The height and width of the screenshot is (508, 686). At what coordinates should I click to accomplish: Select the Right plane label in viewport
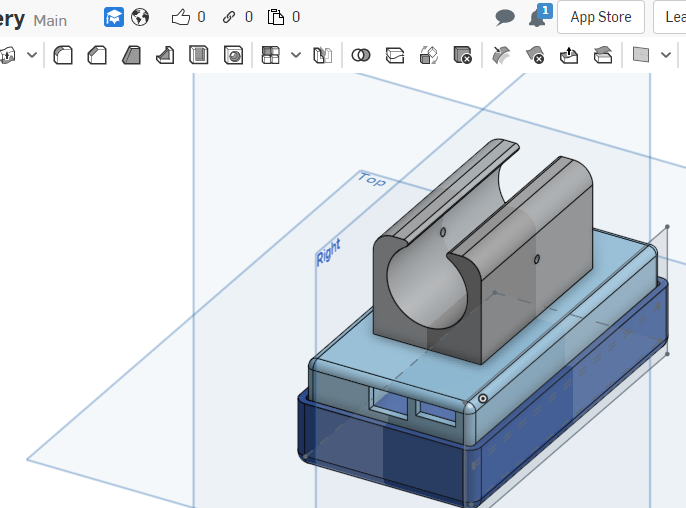[328, 252]
